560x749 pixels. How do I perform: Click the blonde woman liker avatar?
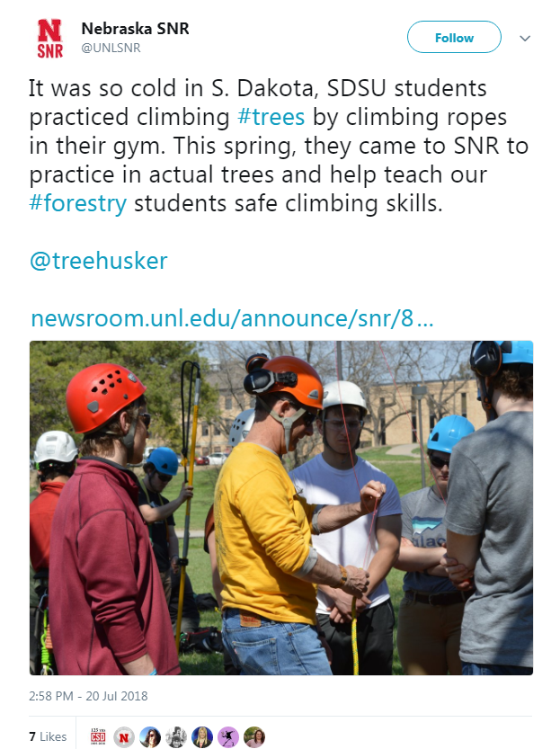202,736
